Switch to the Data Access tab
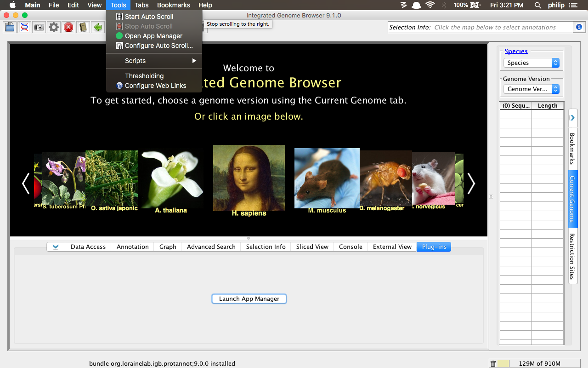The image size is (588, 368). click(88, 247)
